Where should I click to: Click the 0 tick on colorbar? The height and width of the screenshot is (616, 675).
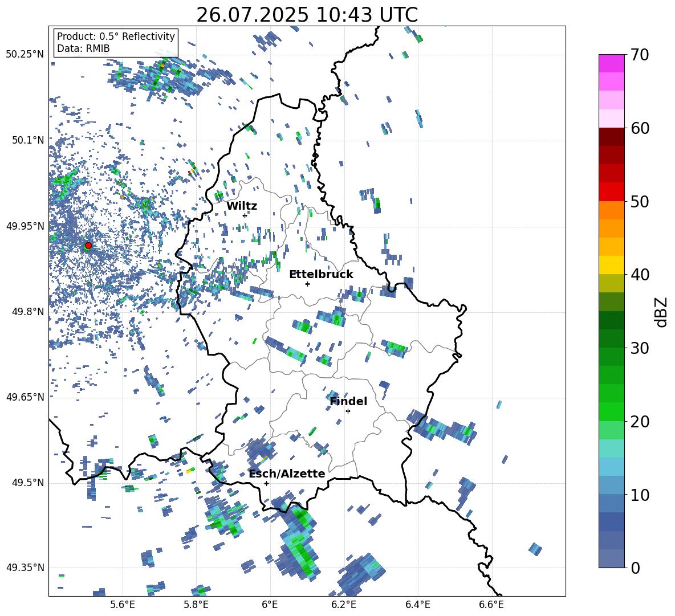pos(635,568)
